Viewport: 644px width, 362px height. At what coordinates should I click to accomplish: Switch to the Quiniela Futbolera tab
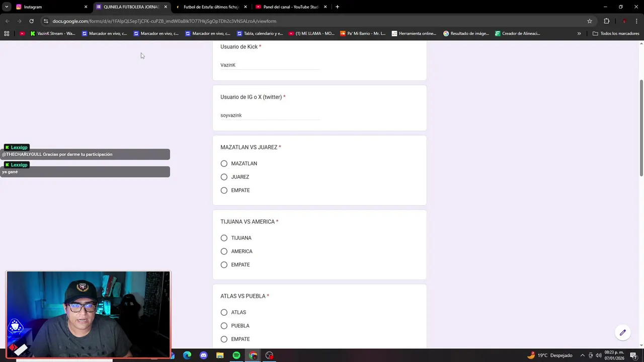tap(131, 7)
